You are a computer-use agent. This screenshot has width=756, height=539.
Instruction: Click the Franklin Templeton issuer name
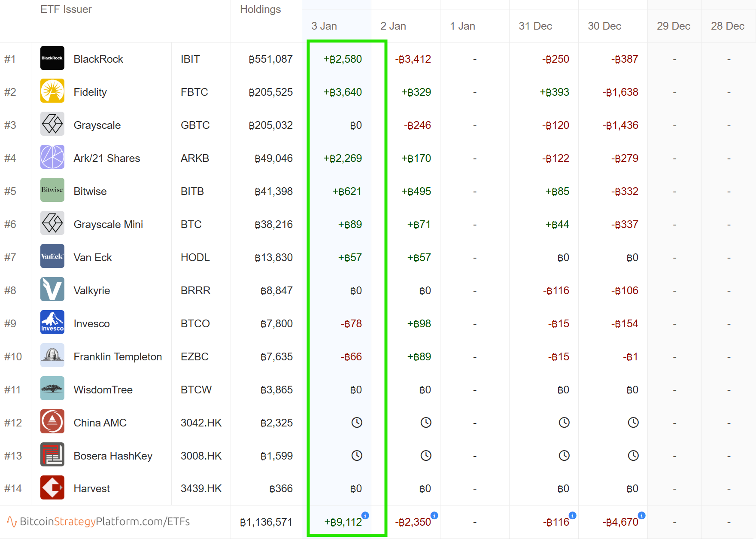[x=118, y=357]
